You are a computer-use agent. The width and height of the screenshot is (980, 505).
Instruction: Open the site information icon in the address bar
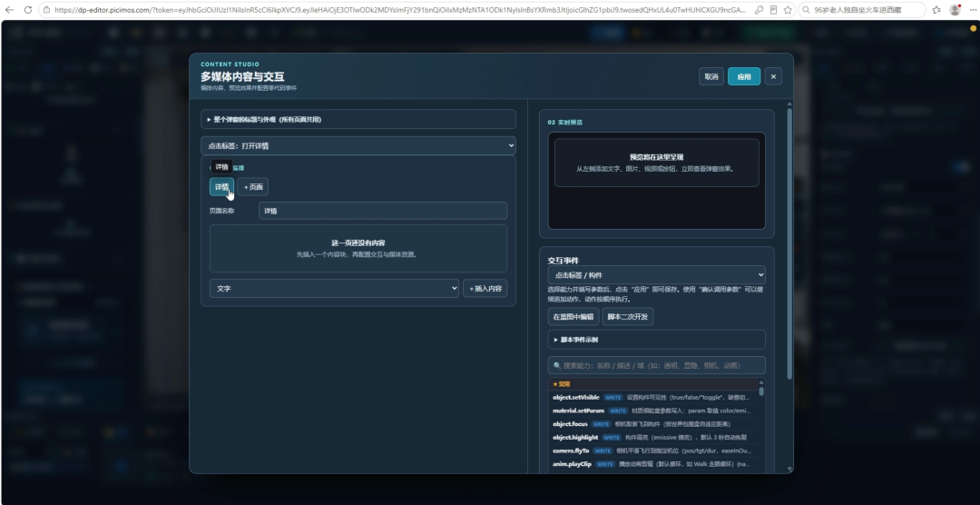tap(47, 10)
